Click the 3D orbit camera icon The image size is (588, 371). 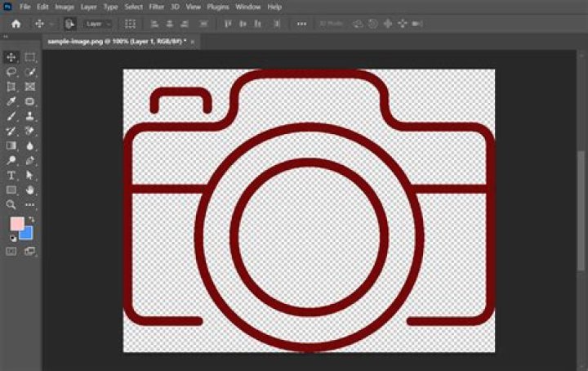pos(358,24)
